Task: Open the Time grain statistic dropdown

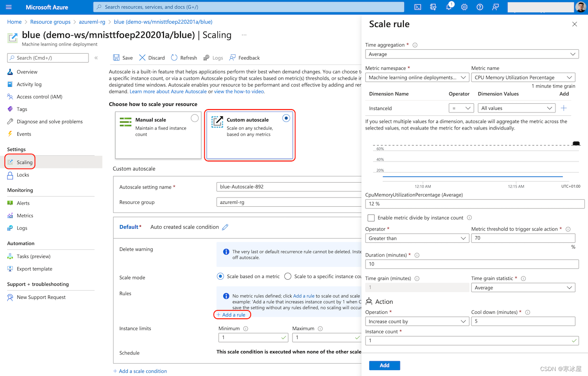Action: [523, 288]
